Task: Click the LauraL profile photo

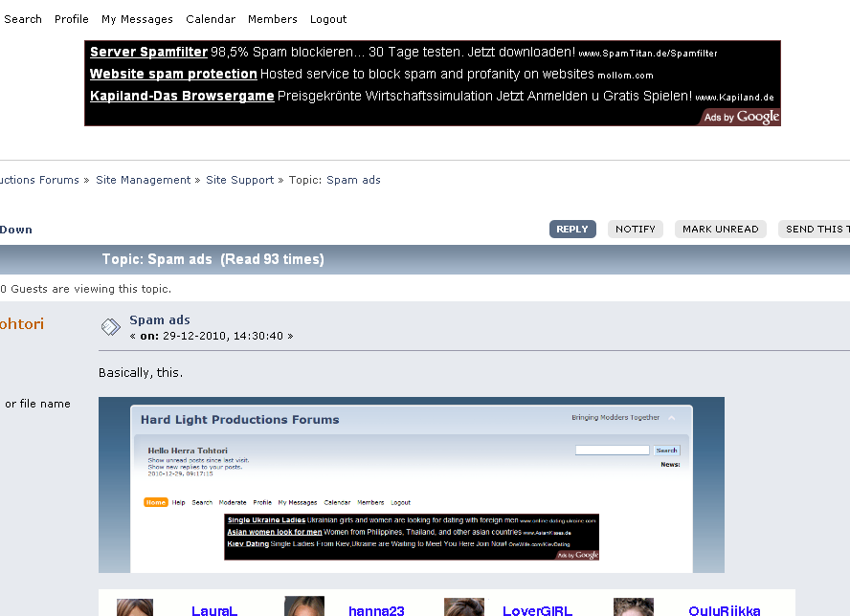Action: coord(135,607)
